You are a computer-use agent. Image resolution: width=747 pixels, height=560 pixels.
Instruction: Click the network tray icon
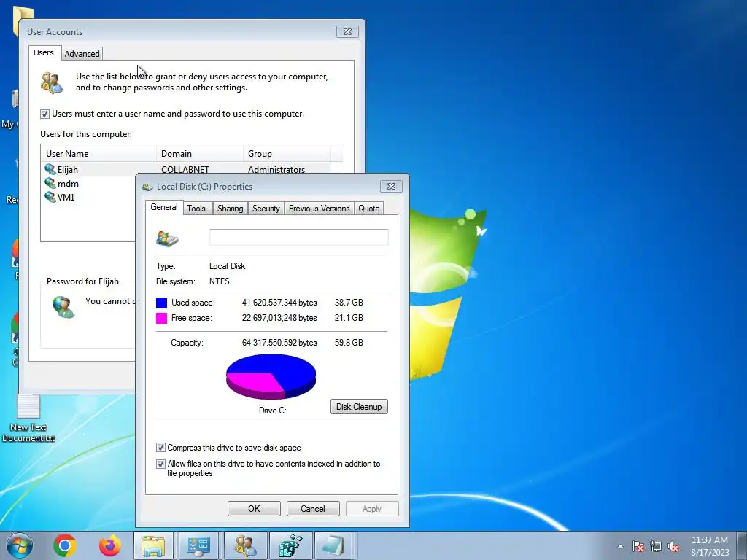(x=656, y=546)
